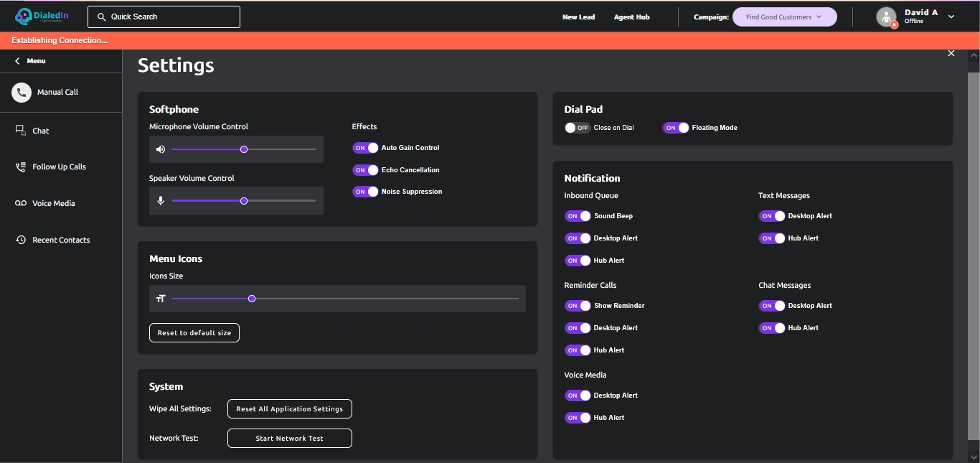Image resolution: width=980 pixels, height=463 pixels.
Task: Open the Voice Media voicemail icon
Action: [x=21, y=204]
